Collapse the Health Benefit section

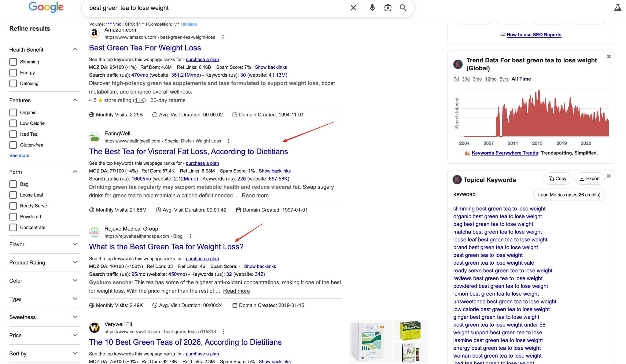click(75, 50)
